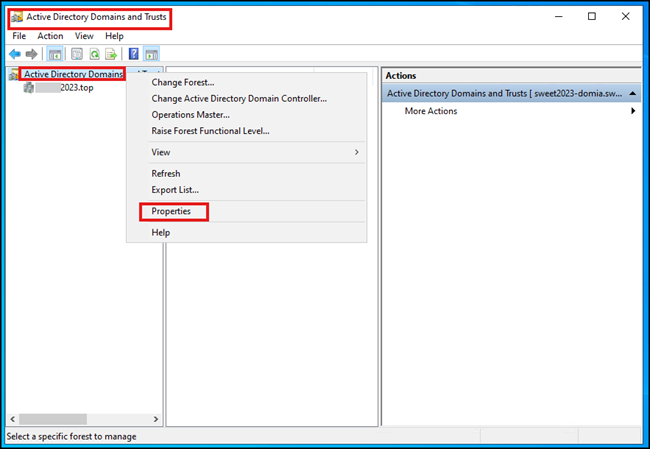650x449 pixels.
Task: Click the left arrow of the tree scrollbar
Action: click(x=12, y=419)
